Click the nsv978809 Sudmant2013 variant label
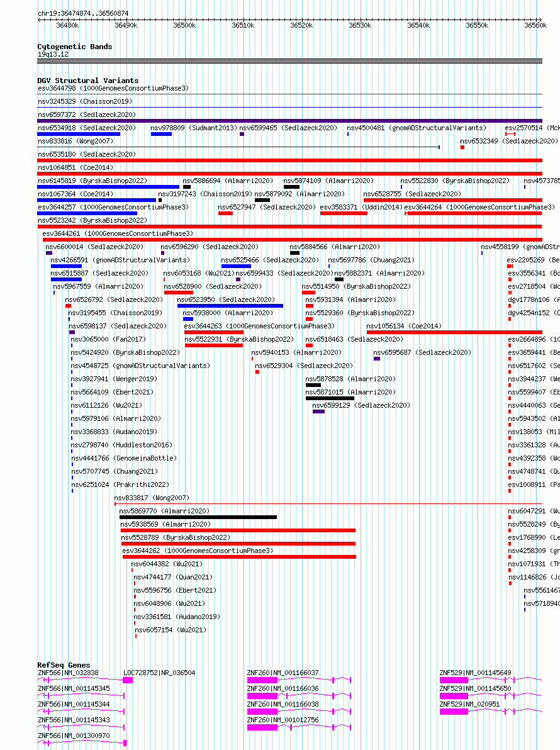The width and height of the screenshot is (560, 750). 194,128
